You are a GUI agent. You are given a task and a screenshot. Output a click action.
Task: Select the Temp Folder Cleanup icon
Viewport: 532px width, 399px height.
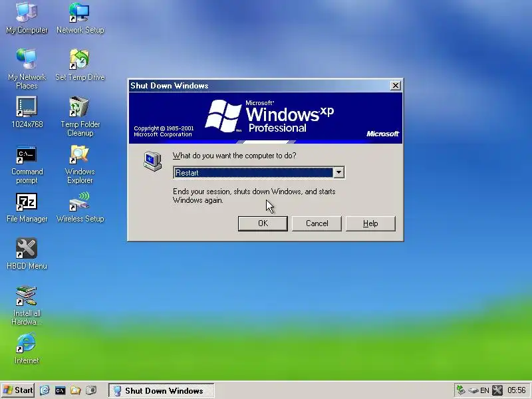[80, 116]
